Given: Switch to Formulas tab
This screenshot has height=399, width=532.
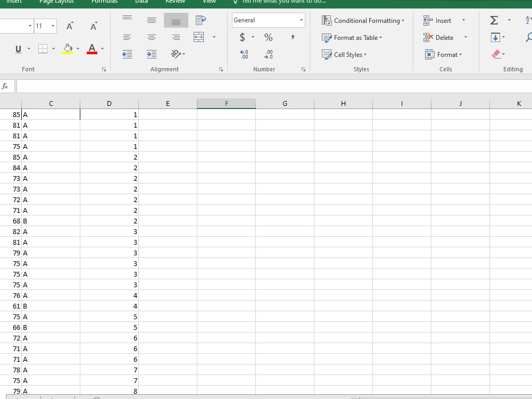Looking at the screenshot, I should pyautogui.click(x=104, y=2).
